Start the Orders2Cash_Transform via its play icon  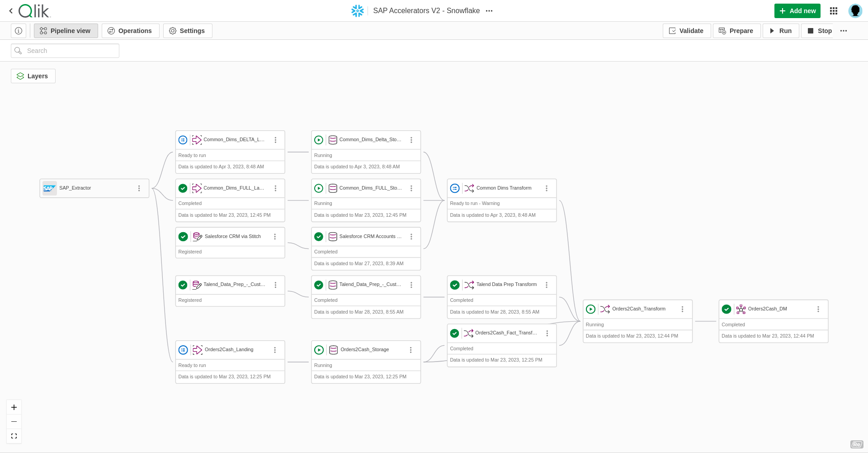coord(591,309)
